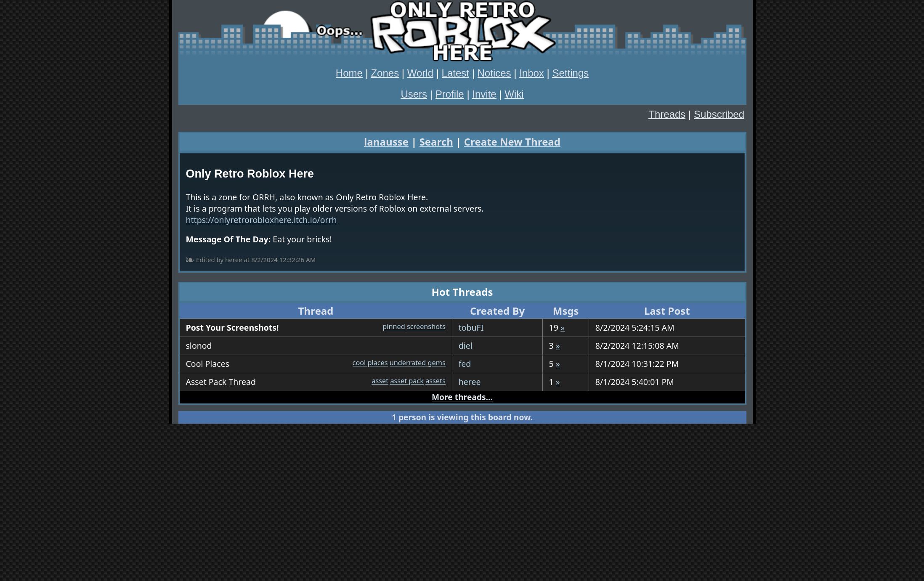Viewport: 924px width, 581px height.
Task: View fed's profile
Action: pyautogui.click(x=465, y=364)
